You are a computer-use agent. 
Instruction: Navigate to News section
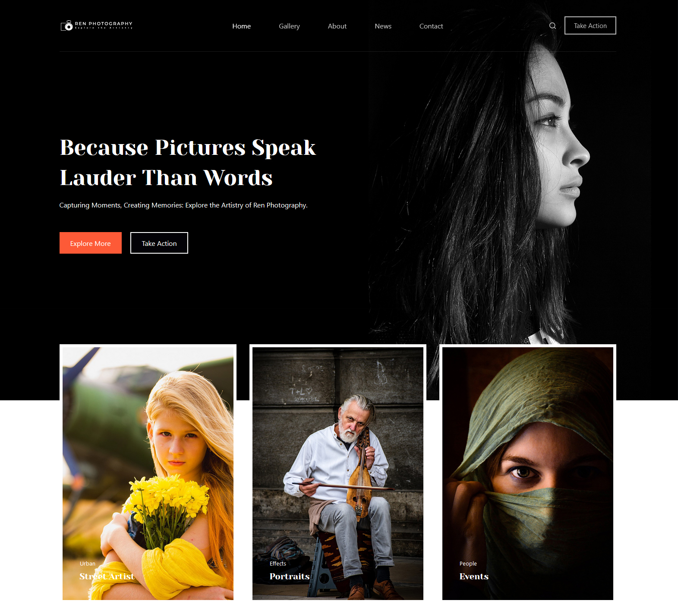click(383, 26)
